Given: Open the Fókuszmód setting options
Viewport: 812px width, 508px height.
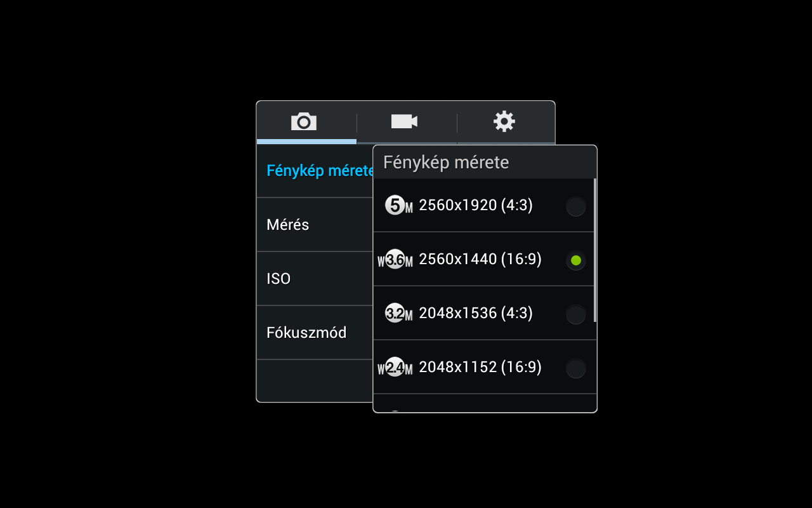Looking at the screenshot, I should [x=315, y=333].
